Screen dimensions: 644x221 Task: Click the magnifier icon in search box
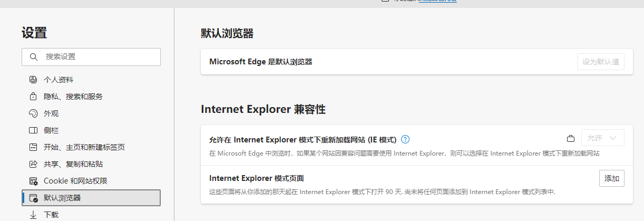[34, 57]
